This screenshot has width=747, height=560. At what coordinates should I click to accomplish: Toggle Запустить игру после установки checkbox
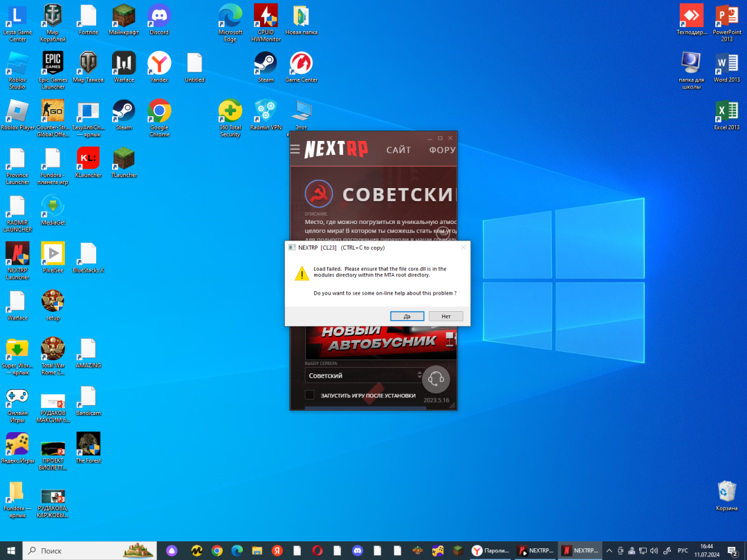(310, 395)
